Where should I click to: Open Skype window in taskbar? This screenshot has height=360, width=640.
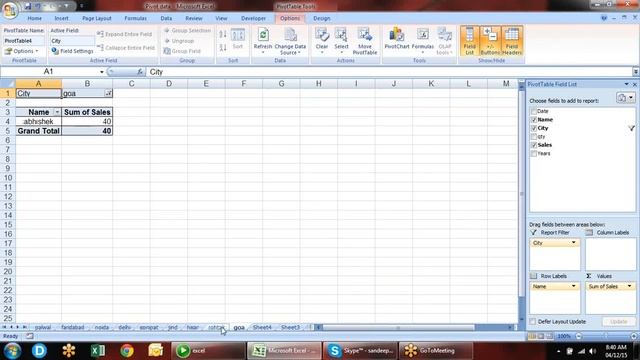(x=360, y=351)
